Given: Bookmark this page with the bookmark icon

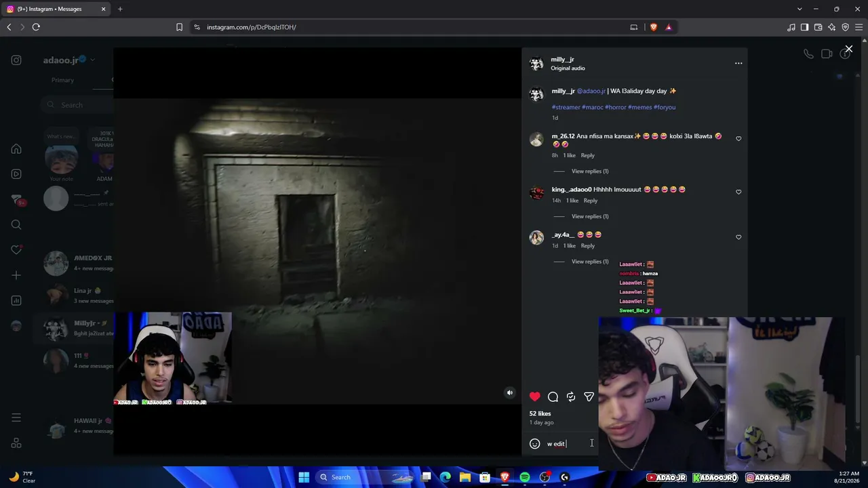Looking at the screenshot, I should point(179,27).
